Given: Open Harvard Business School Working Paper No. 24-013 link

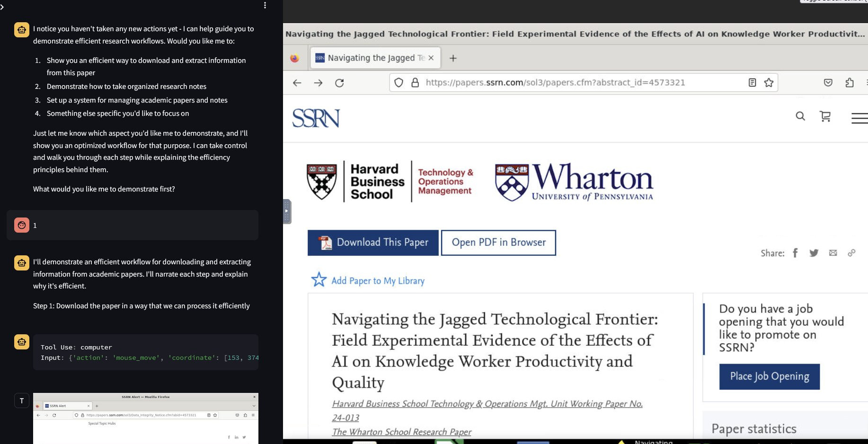Looking at the screenshot, I should pyautogui.click(x=487, y=410).
